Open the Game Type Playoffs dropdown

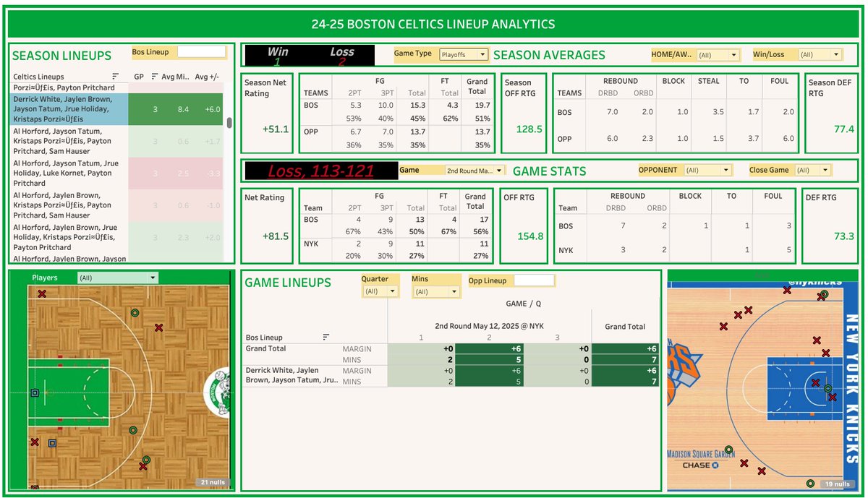464,54
